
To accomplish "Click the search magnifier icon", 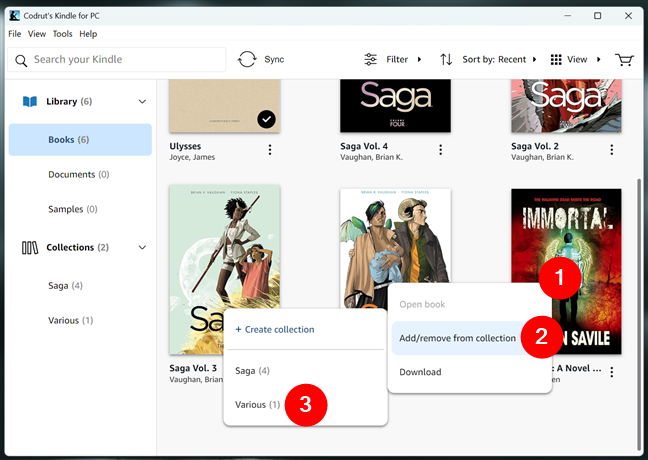I will (x=21, y=60).
